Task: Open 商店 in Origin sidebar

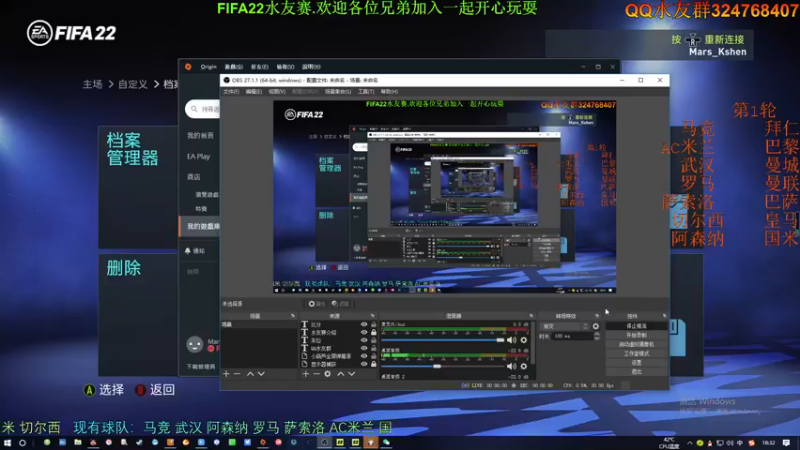Action: coord(194,177)
